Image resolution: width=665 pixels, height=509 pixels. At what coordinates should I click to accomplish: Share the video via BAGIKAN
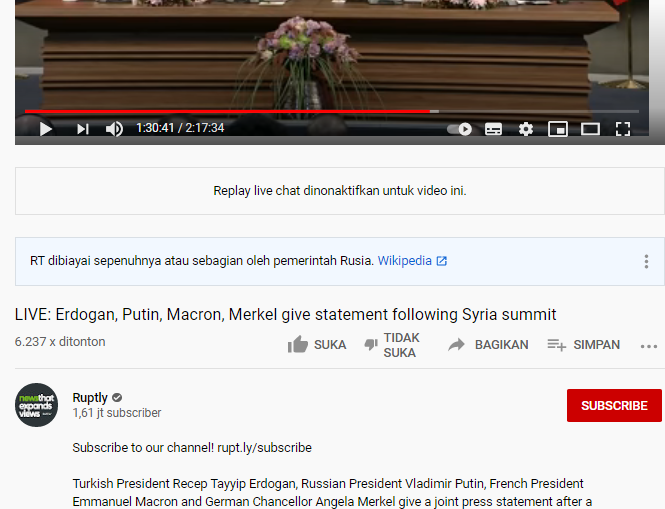click(x=488, y=344)
